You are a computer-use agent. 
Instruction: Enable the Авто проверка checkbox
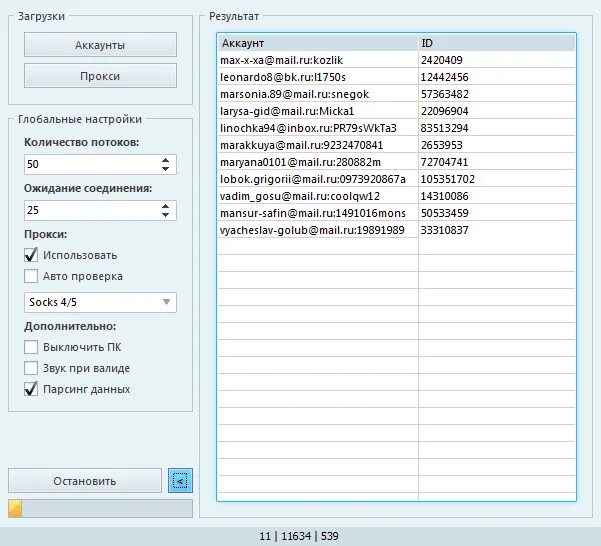coord(31,276)
